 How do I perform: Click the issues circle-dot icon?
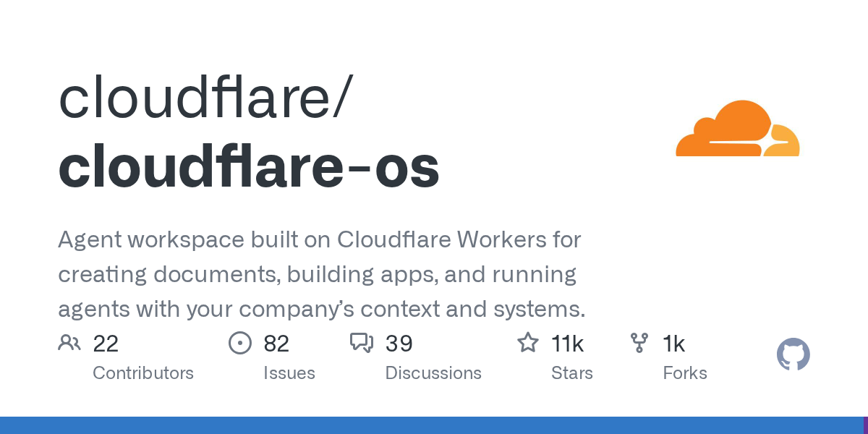point(239,343)
